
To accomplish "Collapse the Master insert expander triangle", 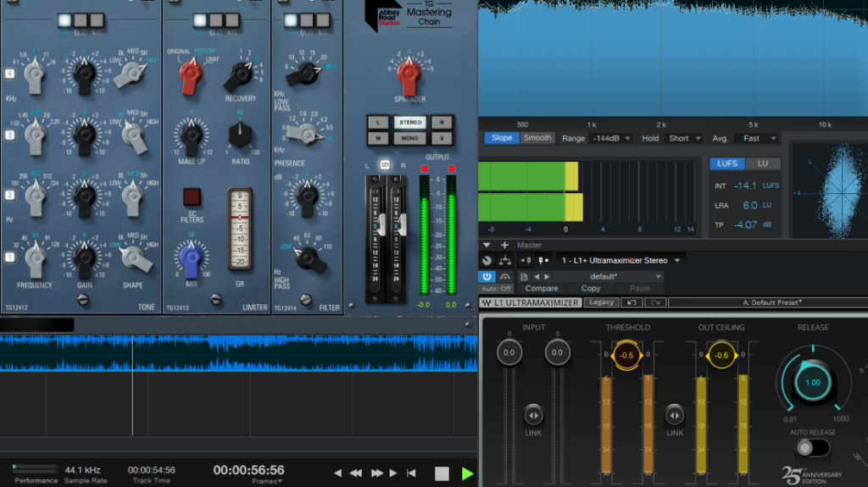I will point(487,245).
